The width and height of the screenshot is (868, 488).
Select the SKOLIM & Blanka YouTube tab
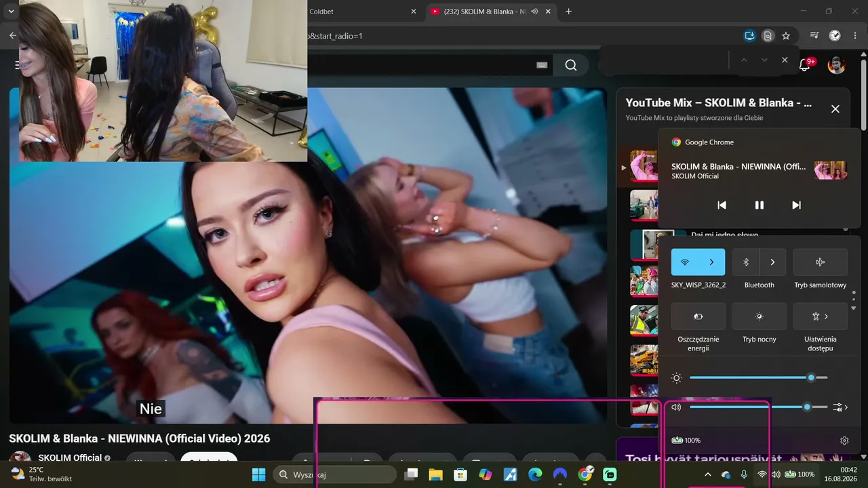point(491,12)
